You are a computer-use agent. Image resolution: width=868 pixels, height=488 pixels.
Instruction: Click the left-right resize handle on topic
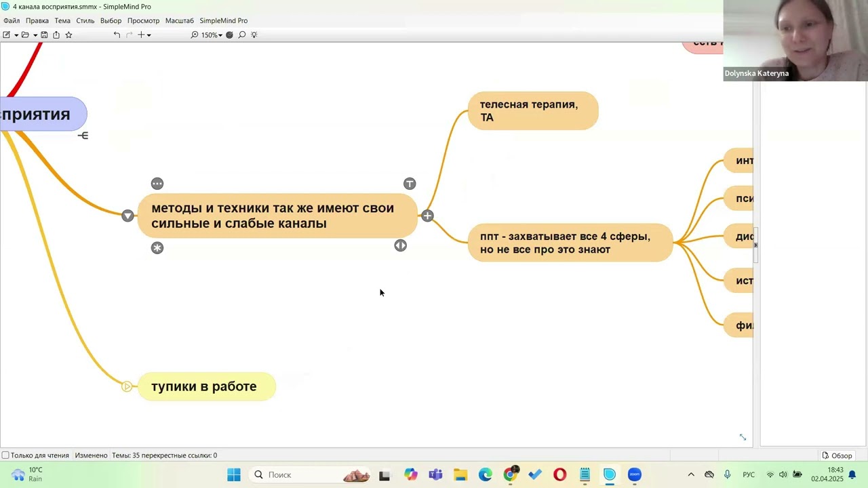click(x=401, y=245)
